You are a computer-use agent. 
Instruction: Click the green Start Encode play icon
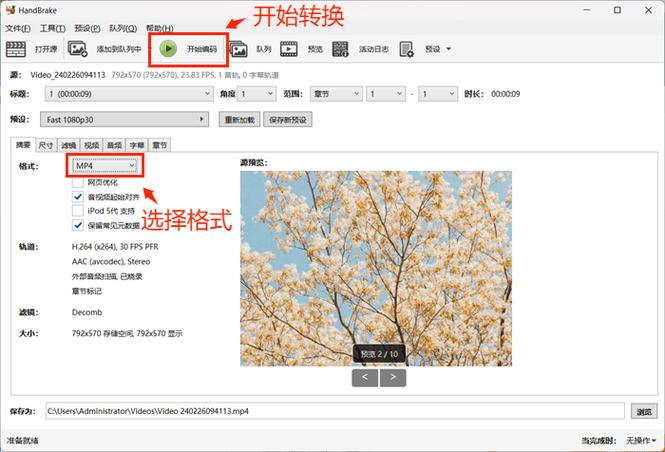point(168,49)
